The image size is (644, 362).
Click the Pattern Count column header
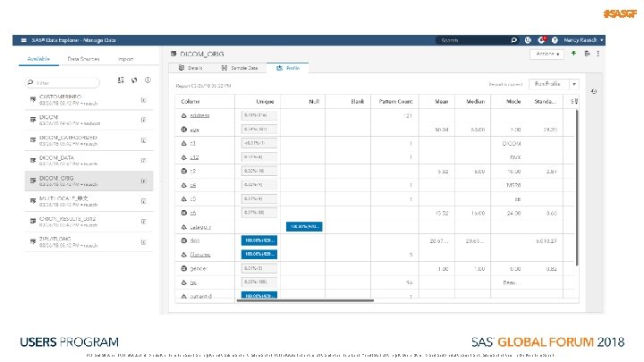395,101
